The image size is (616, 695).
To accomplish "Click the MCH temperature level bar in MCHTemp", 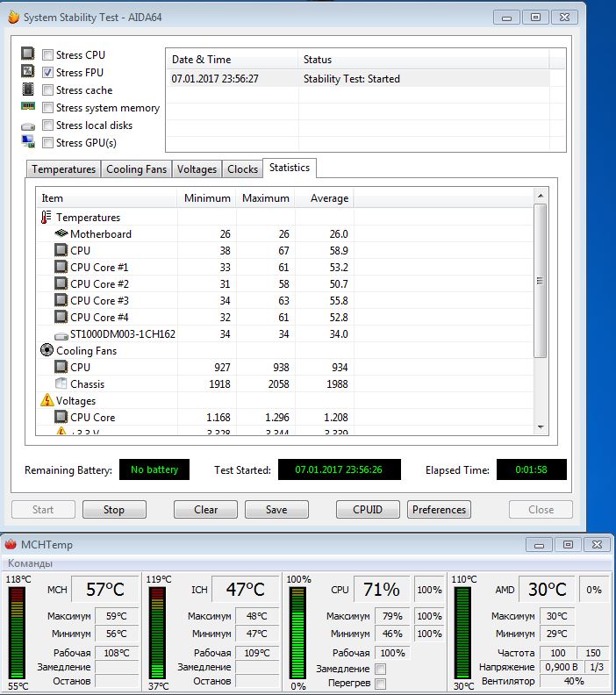I will click(x=17, y=633).
